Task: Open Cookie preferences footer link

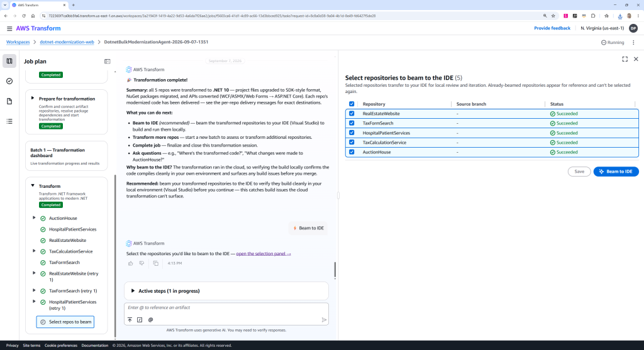Action: tap(61, 346)
